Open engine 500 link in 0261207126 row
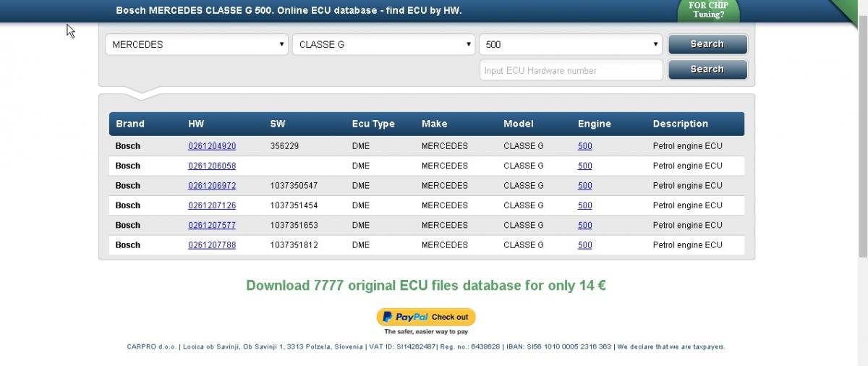Screen dimensions: 868x366 tap(584, 205)
